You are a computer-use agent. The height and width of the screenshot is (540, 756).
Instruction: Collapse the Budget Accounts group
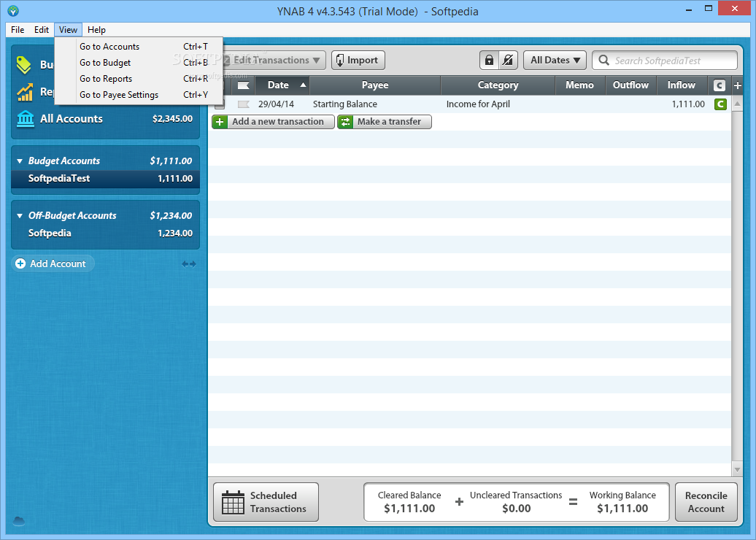tap(20, 161)
